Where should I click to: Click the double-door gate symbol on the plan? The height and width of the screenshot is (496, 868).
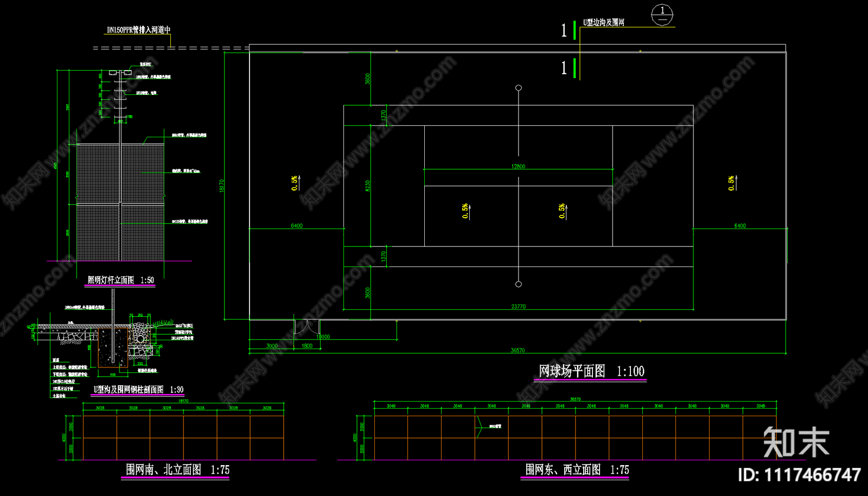click(x=307, y=326)
